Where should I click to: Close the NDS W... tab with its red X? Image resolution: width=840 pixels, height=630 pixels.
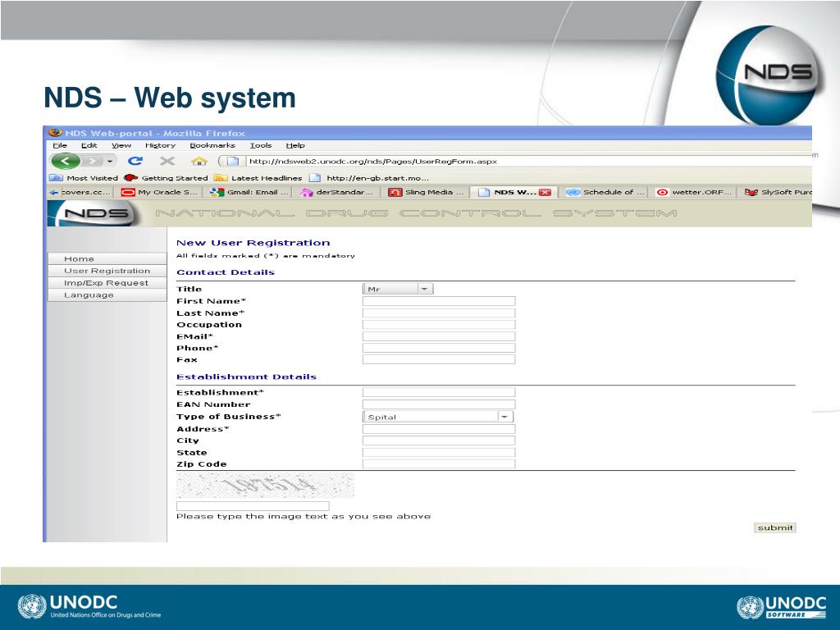point(545,192)
